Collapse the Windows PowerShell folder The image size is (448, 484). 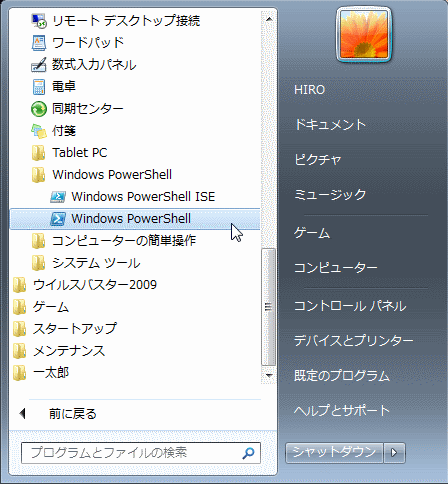tap(102, 175)
